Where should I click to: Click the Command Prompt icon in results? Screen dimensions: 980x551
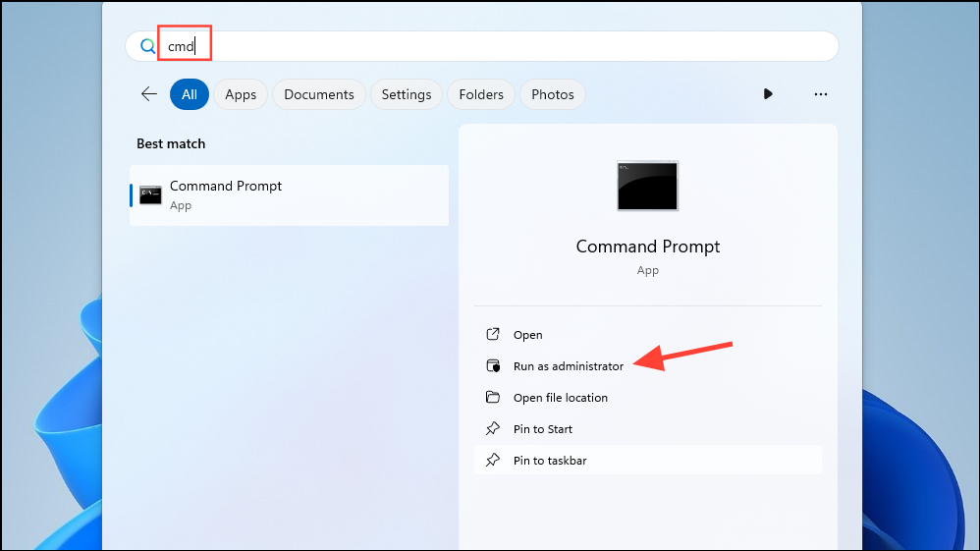tap(150, 195)
